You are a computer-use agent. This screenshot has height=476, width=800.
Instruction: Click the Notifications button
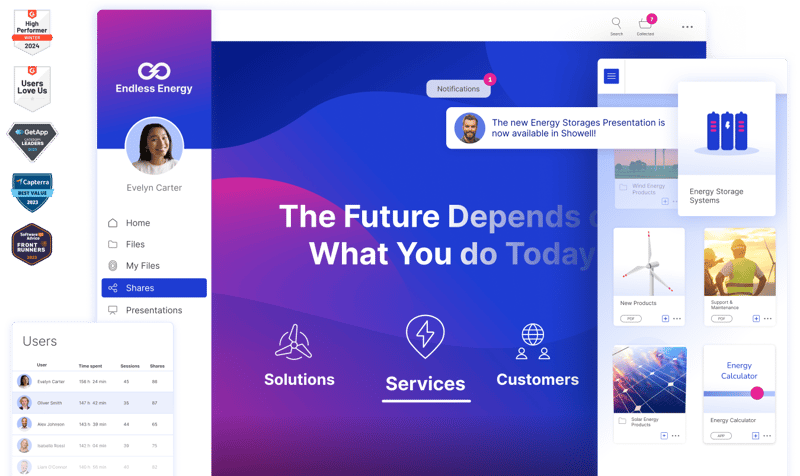[458, 89]
